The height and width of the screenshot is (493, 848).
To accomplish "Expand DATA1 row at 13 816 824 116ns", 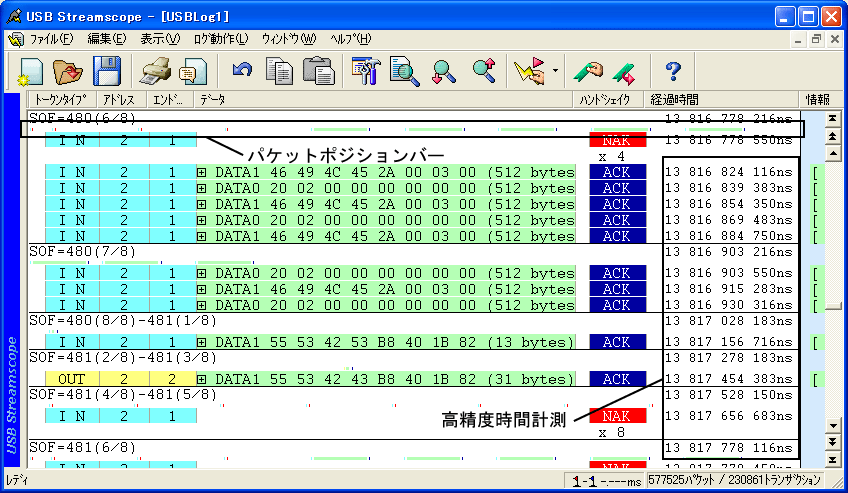I will [202, 172].
